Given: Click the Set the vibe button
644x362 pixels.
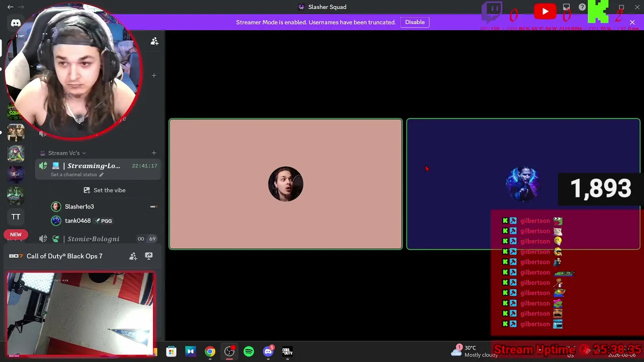Looking at the screenshot, I should [105, 190].
